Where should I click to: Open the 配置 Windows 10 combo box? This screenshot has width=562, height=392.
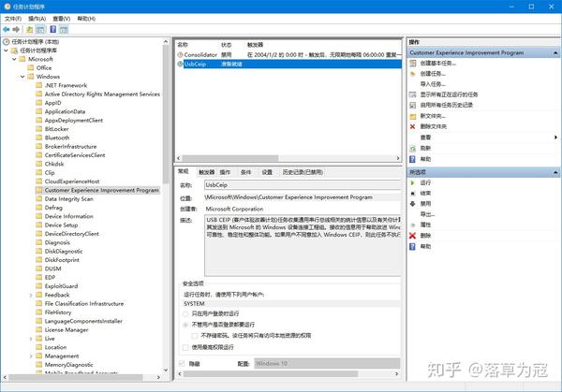pos(327,364)
